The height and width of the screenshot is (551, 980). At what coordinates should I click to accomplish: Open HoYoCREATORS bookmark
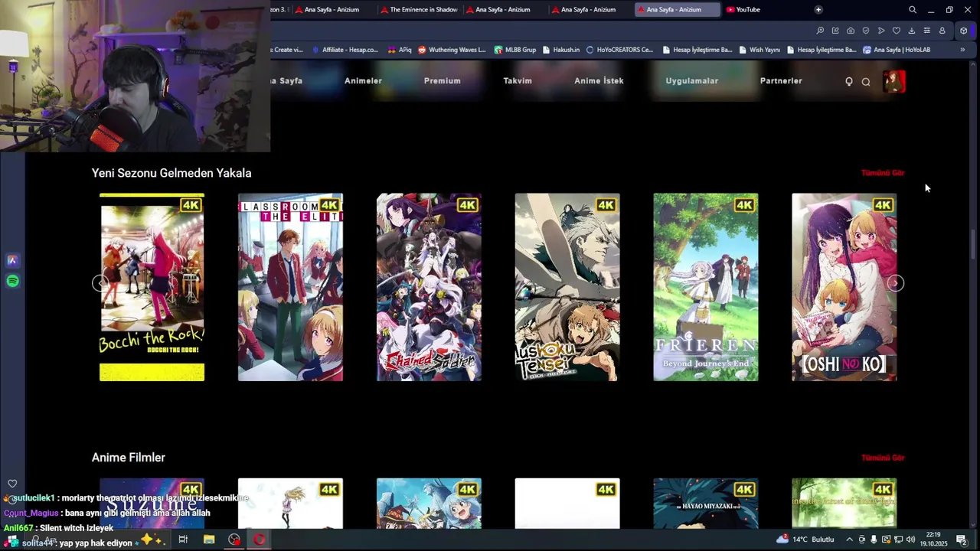pos(619,50)
